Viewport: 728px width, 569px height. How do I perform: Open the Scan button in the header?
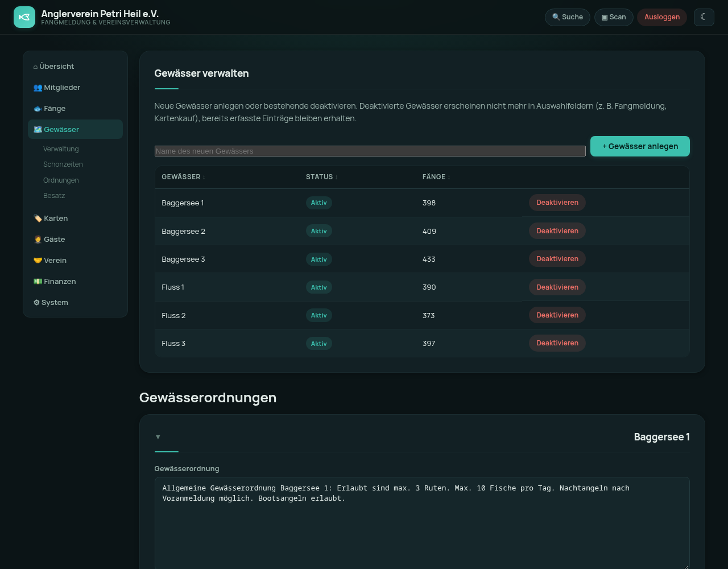(x=614, y=17)
